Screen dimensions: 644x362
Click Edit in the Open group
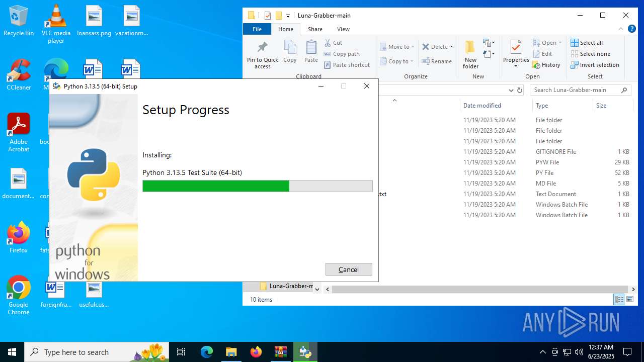542,54
